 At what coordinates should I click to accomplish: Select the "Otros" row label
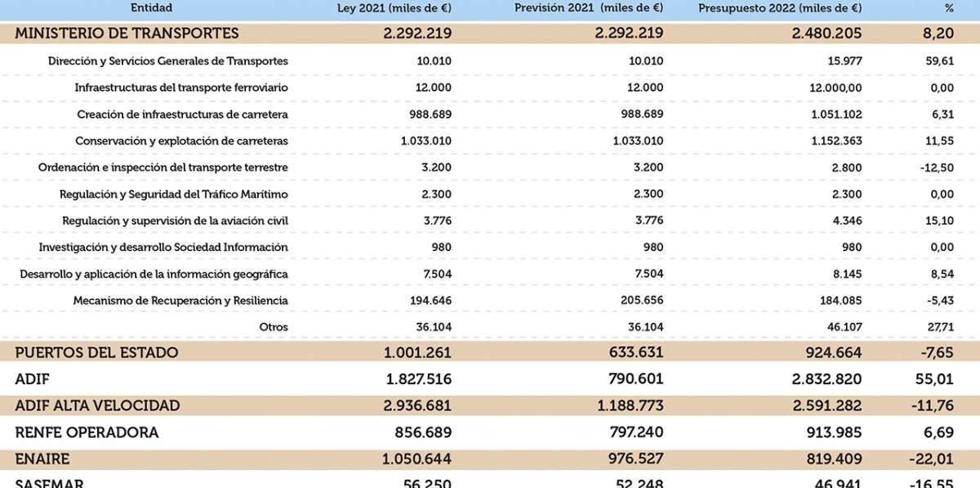274,327
